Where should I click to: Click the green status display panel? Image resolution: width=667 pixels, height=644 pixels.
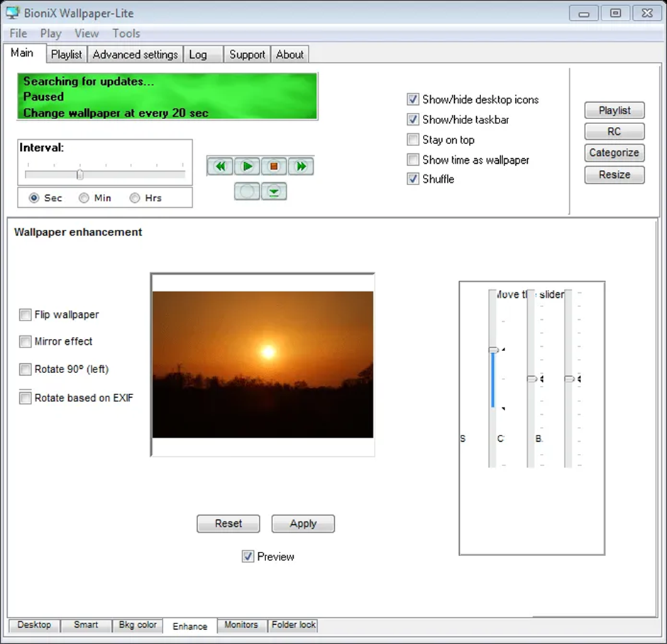[x=167, y=96]
